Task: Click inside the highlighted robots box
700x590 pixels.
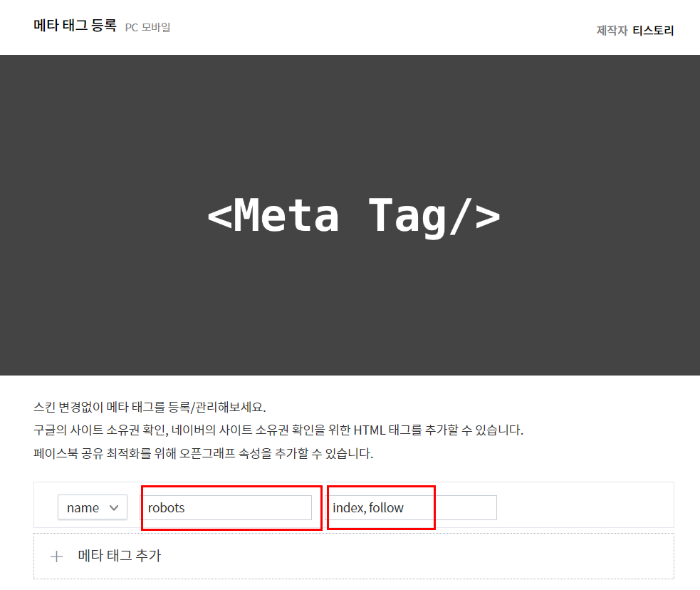Action: (x=228, y=507)
